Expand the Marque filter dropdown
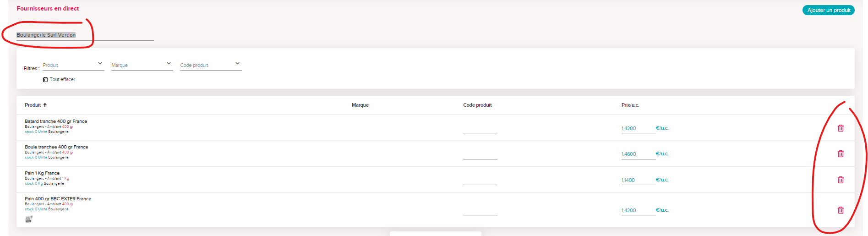 (142, 65)
